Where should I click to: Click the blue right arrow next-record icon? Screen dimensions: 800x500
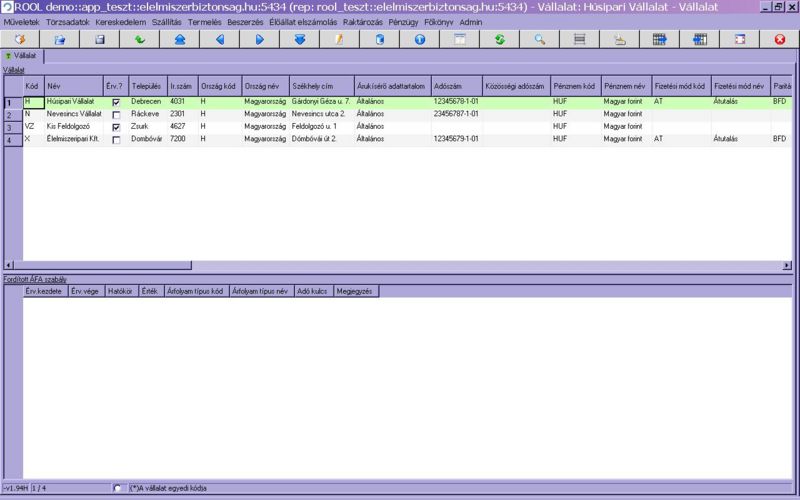click(x=259, y=39)
